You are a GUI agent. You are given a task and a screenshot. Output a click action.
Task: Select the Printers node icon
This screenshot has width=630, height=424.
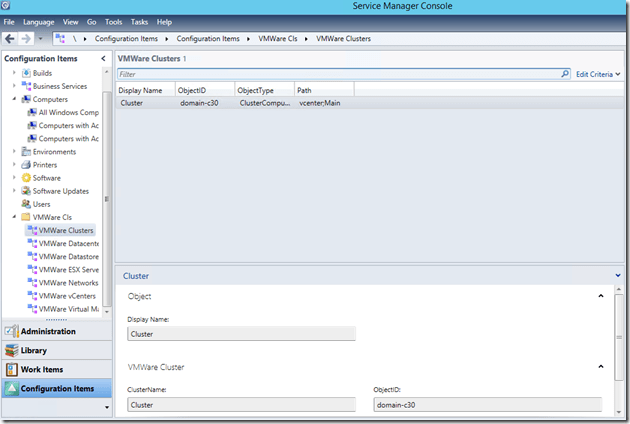26,165
